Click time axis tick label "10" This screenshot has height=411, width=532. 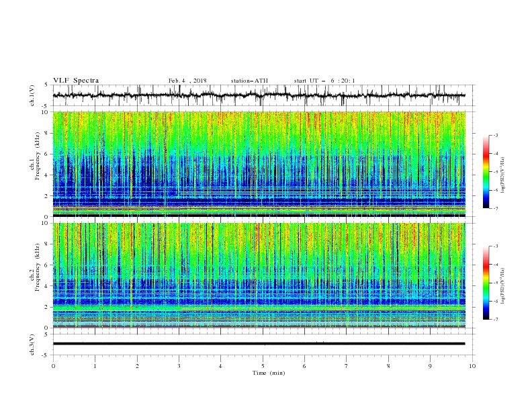click(x=472, y=366)
